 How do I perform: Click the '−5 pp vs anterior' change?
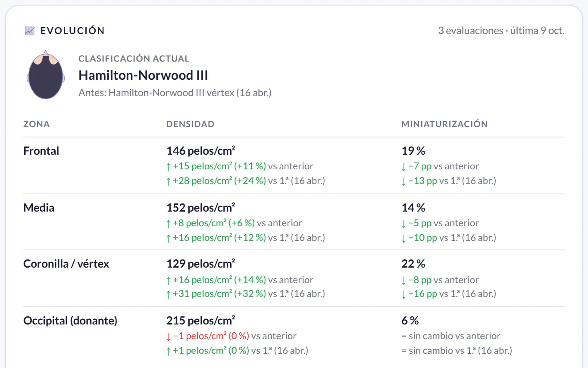[440, 223]
